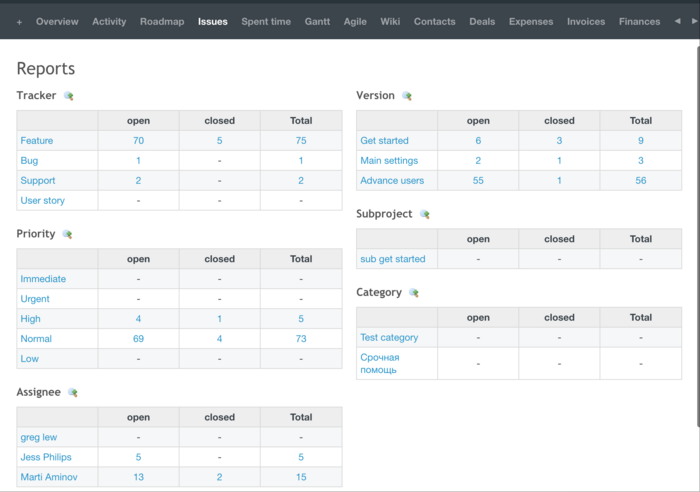Image resolution: width=700 pixels, height=492 pixels.
Task: Open Assignee report details magnifier icon
Action: (73, 393)
